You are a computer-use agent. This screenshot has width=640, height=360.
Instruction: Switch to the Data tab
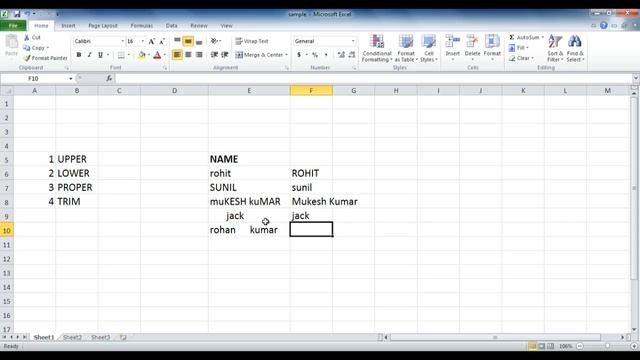(171, 25)
